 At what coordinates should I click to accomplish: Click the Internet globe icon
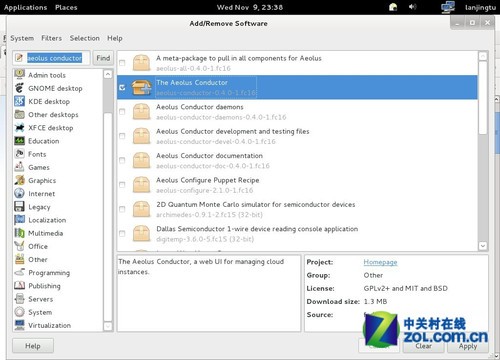click(x=20, y=193)
